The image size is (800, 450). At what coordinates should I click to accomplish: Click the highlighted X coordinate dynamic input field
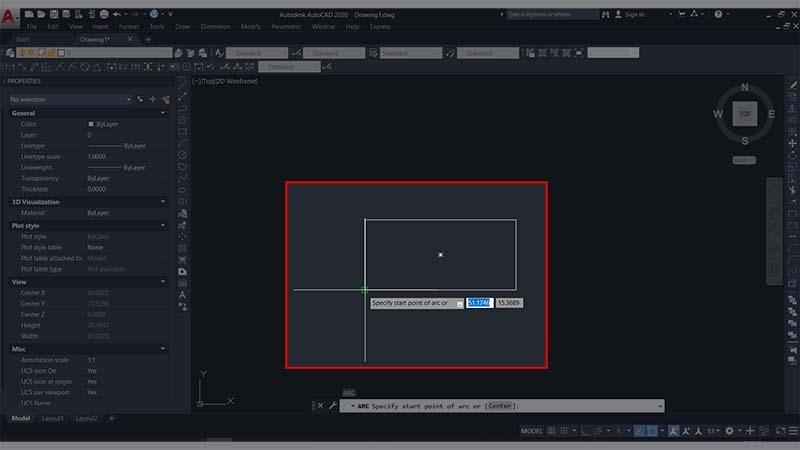pos(479,303)
